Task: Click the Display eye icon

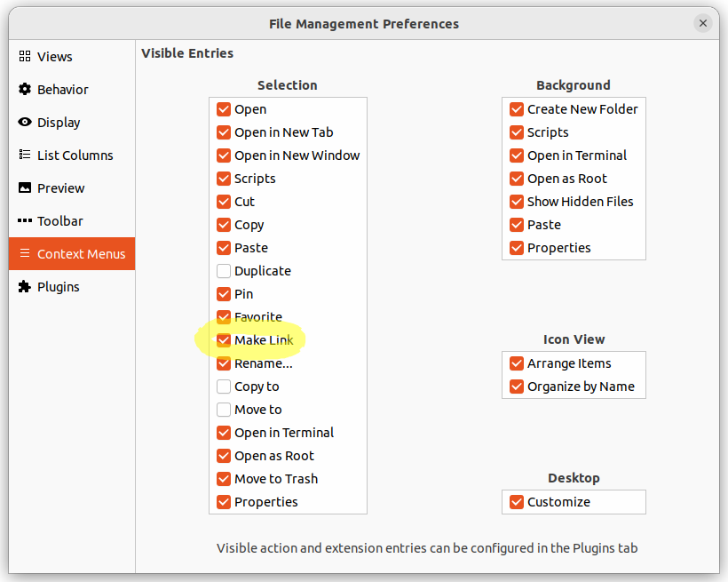Action: tap(25, 122)
